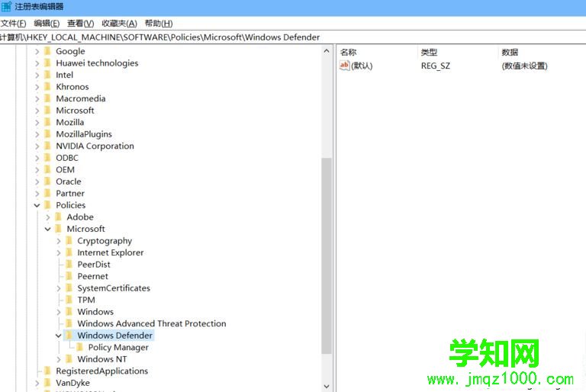
Task: Click the (默认) string value icon
Action: (x=344, y=66)
